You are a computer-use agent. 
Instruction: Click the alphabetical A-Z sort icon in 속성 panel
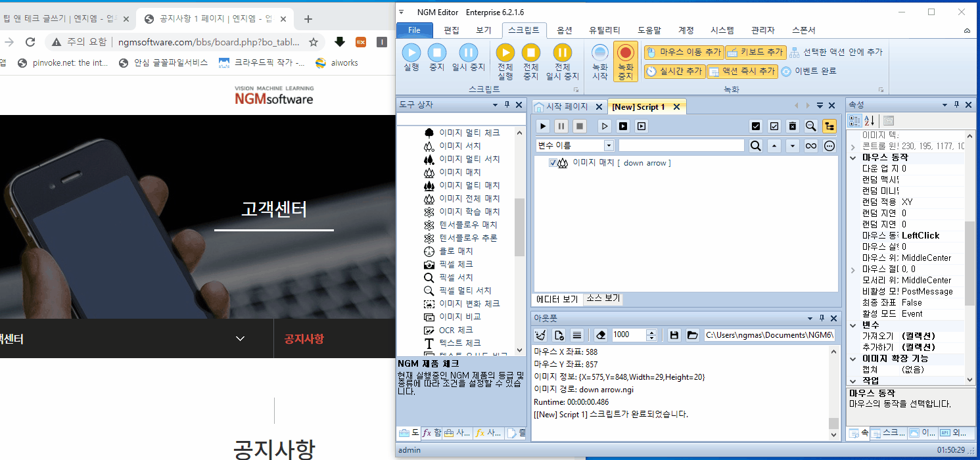coord(870,121)
